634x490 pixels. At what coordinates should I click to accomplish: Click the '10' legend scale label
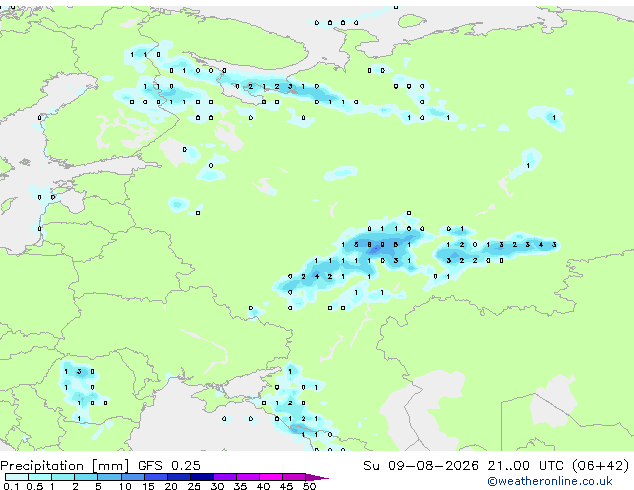coord(125,486)
